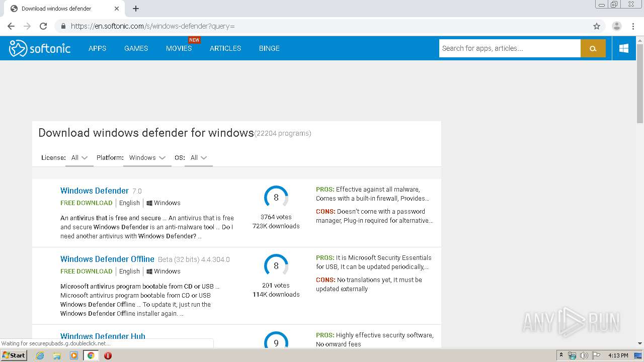The height and width of the screenshot is (362, 644).
Task: Click FREE DOWNLOAD under Windows Defender 7.0
Action: click(87, 203)
